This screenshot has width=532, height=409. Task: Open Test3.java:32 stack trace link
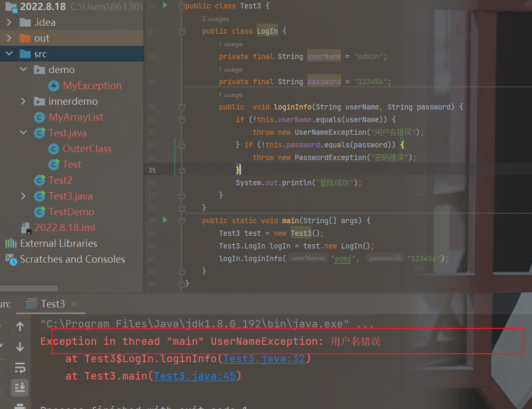click(x=264, y=358)
